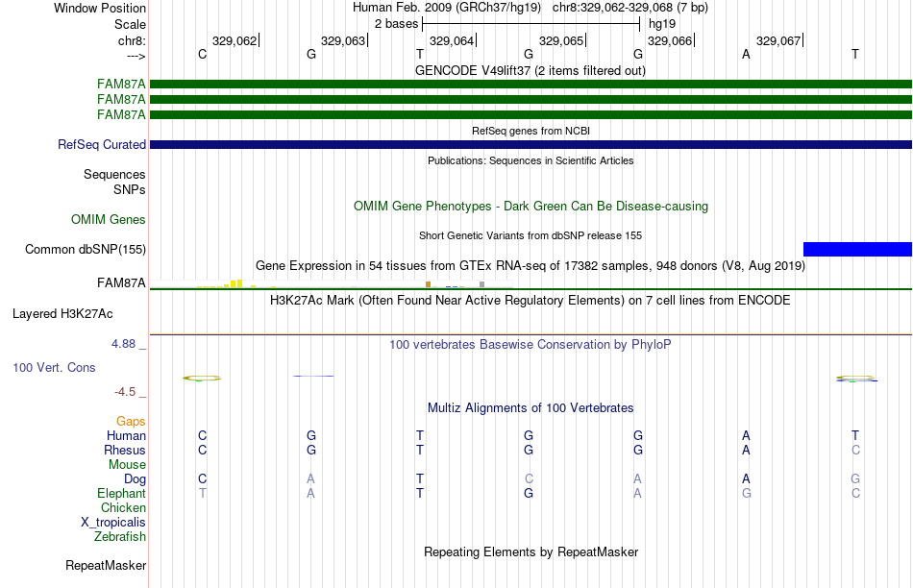Click black FAM87A label beside GTEx chart

121,282
